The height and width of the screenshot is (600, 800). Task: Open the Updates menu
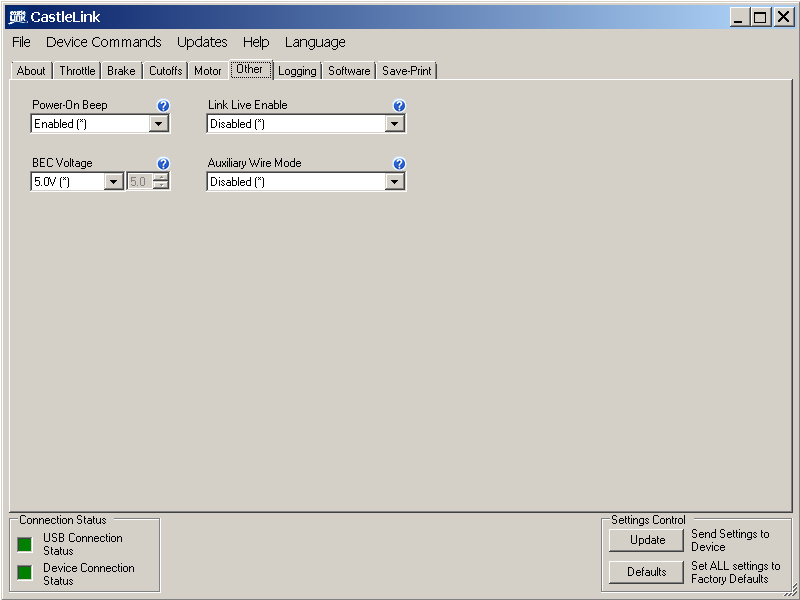[202, 42]
